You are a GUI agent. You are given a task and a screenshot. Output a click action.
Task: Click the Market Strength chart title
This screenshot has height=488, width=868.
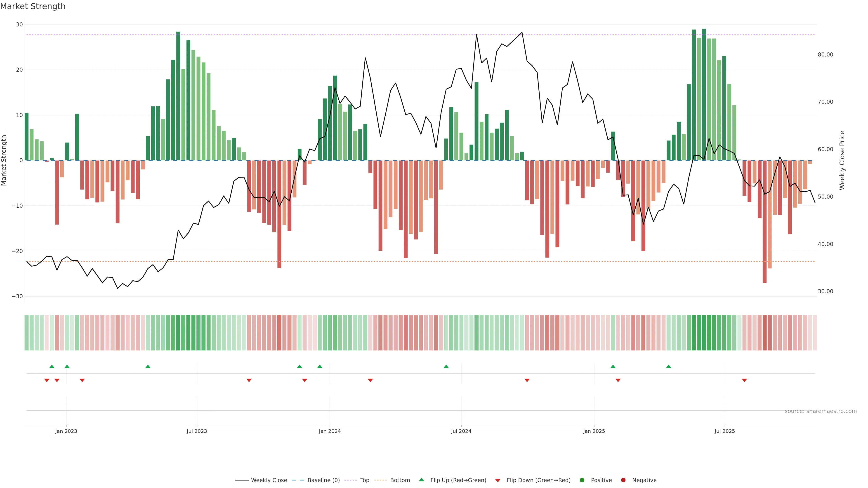tap(33, 6)
